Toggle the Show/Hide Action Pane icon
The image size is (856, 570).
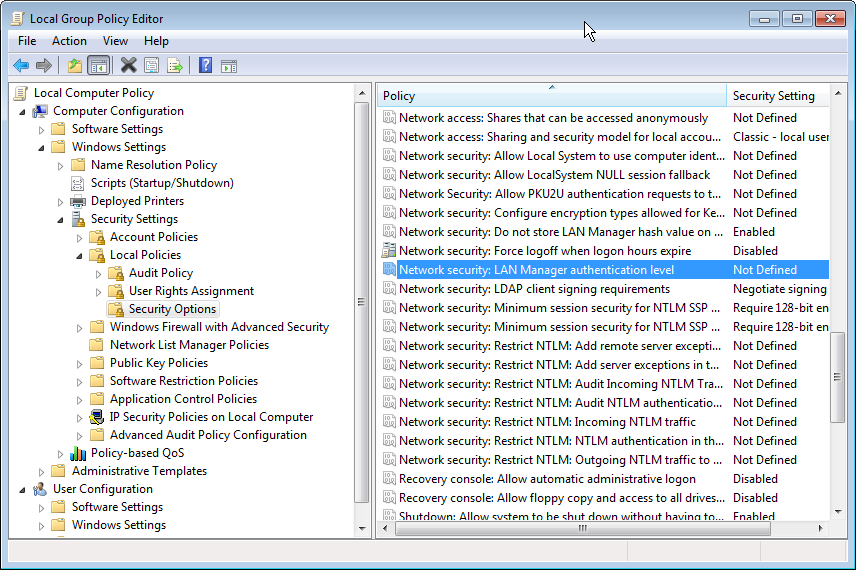point(229,66)
